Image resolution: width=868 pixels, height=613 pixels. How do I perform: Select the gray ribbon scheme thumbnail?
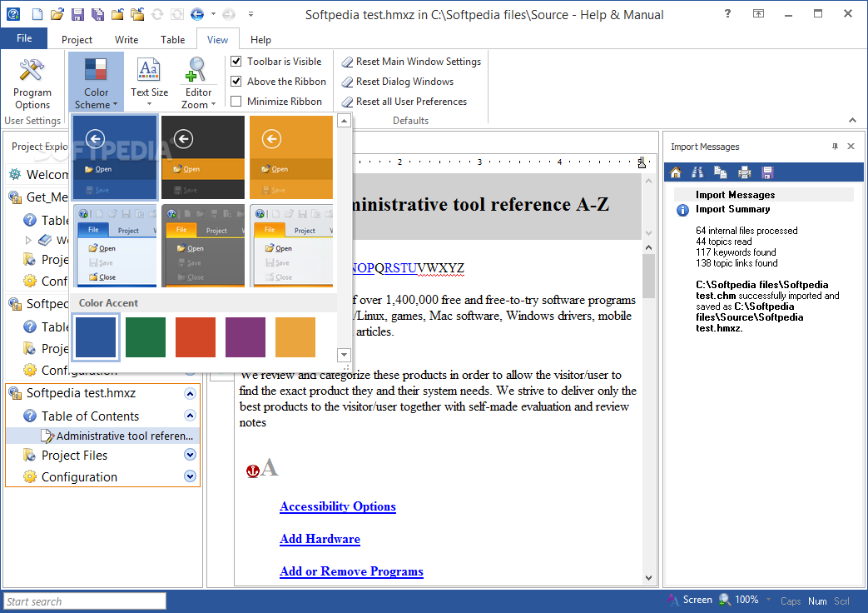tap(202, 246)
